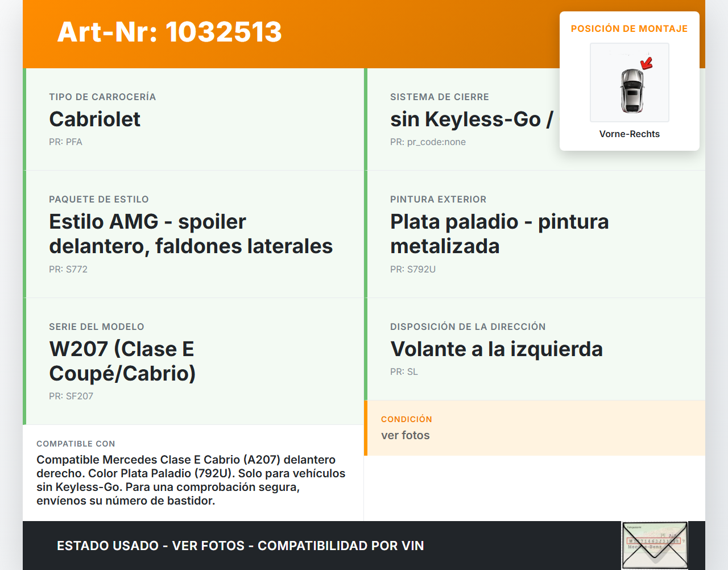Click the ver fotos text
Screen dimensions: 728x570
click(406, 435)
